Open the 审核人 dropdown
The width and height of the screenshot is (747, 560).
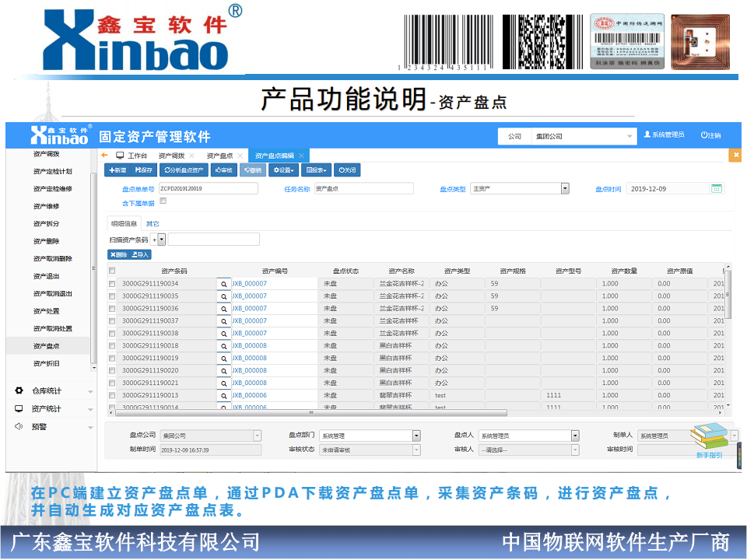click(575, 450)
